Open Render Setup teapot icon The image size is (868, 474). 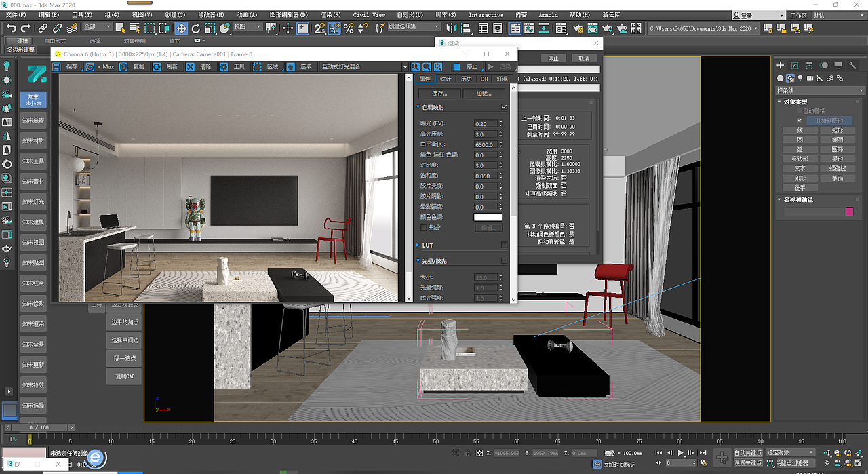578,28
